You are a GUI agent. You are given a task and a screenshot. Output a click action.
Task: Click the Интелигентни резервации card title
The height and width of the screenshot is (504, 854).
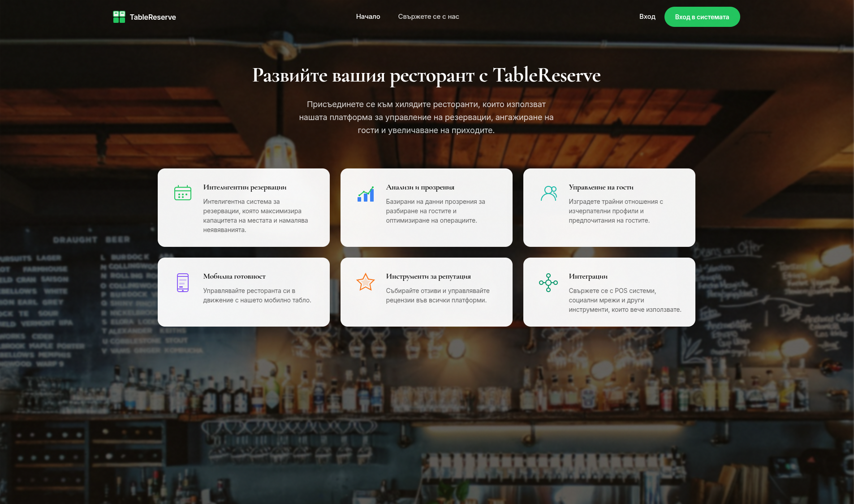pyautogui.click(x=245, y=187)
